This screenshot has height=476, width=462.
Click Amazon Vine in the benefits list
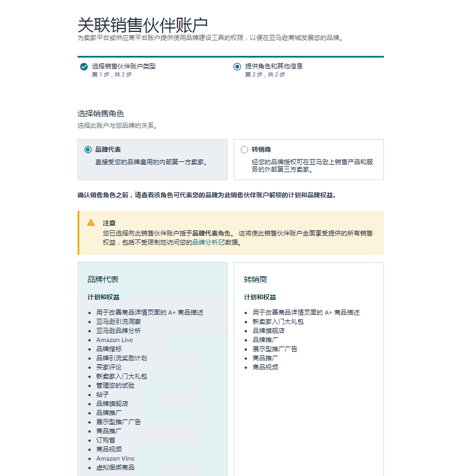[115, 458]
